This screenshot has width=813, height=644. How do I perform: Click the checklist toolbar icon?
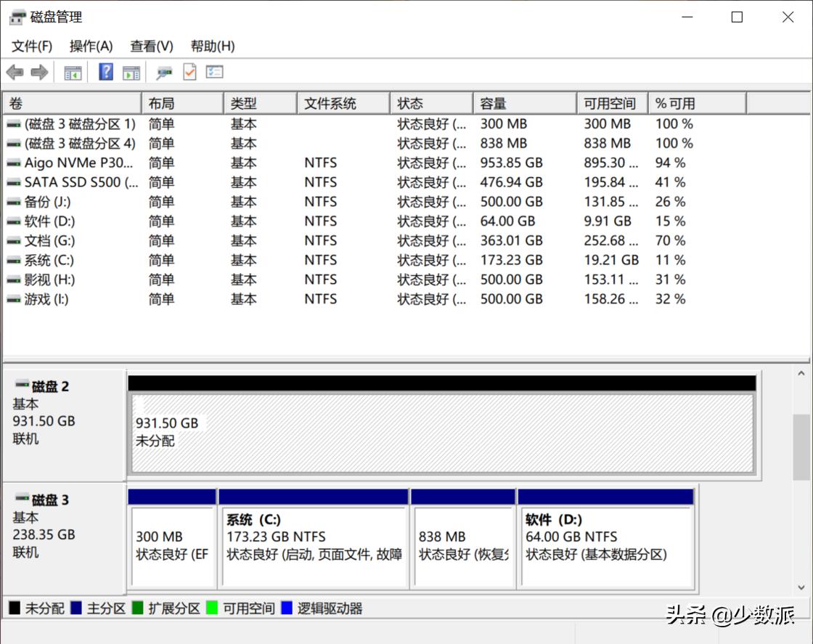tap(213, 72)
